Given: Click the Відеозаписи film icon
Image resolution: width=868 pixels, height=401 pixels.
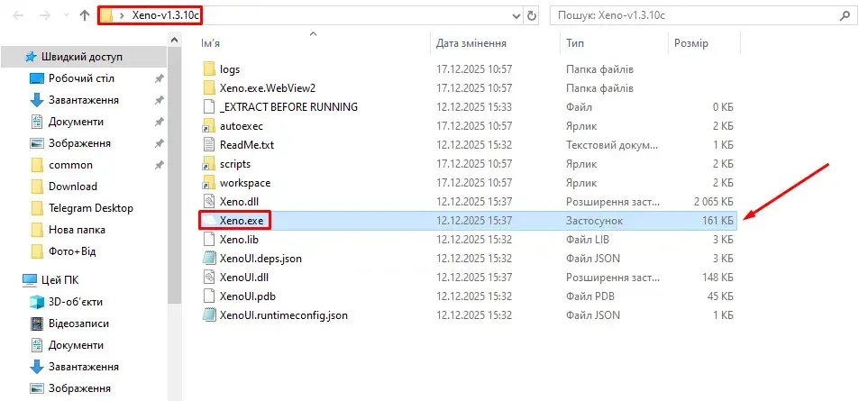Looking at the screenshot, I should tap(37, 323).
